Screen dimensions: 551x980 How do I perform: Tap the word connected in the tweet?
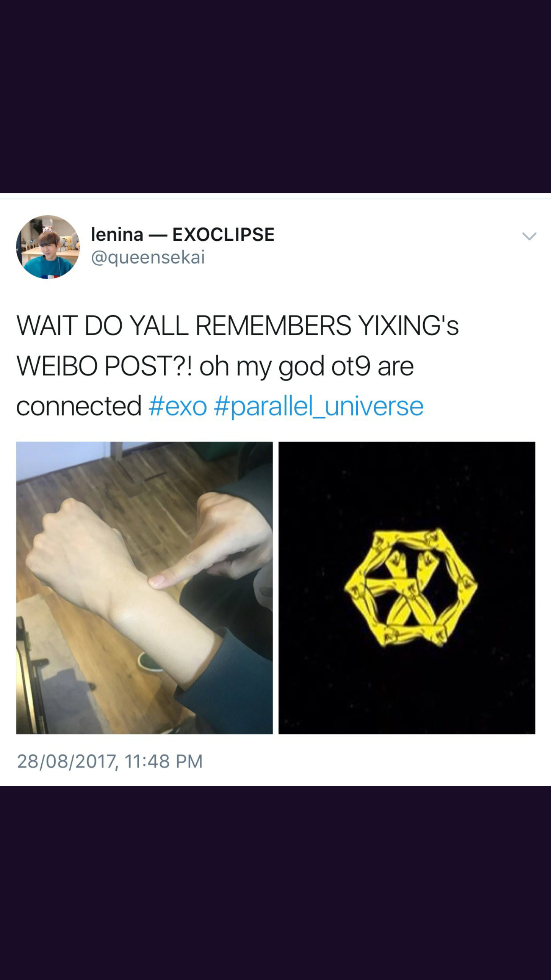[79, 406]
